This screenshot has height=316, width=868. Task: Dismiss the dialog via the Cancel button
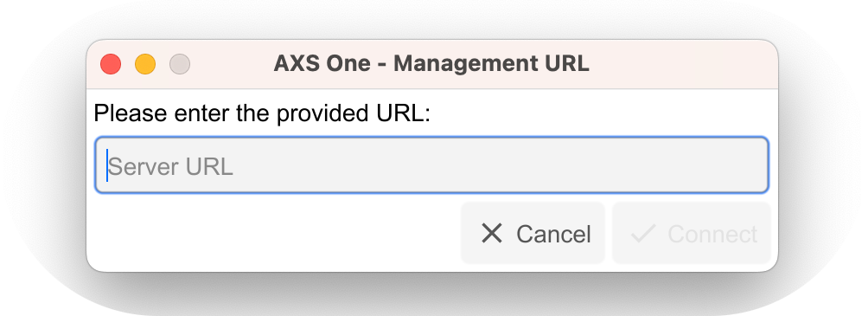(x=533, y=233)
